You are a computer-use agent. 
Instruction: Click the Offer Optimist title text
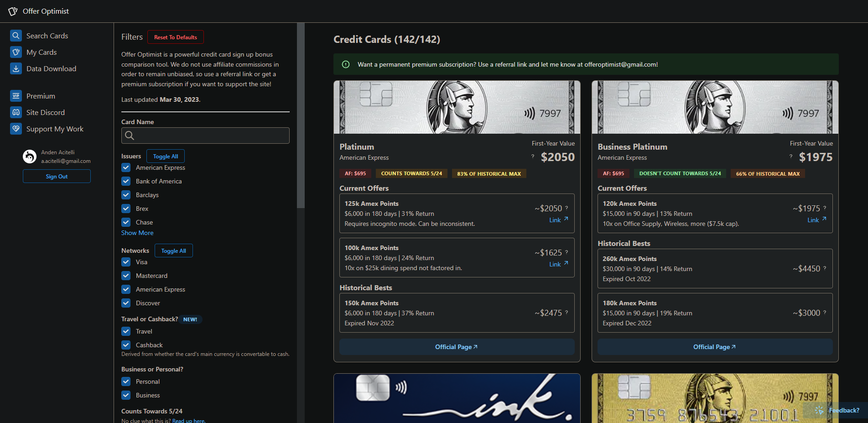[x=46, y=11]
